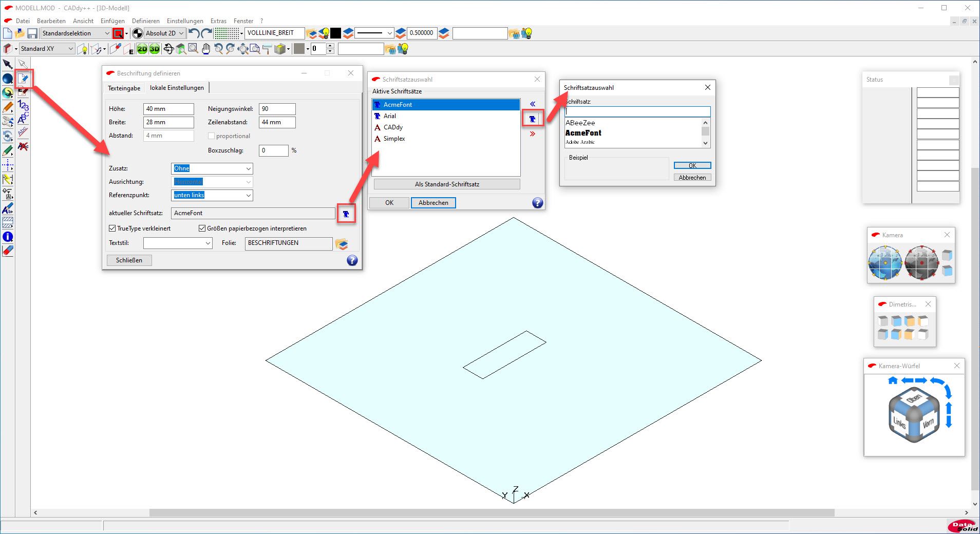Select the pan hand tool
The height and width of the screenshot is (534, 980).
click(x=206, y=49)
